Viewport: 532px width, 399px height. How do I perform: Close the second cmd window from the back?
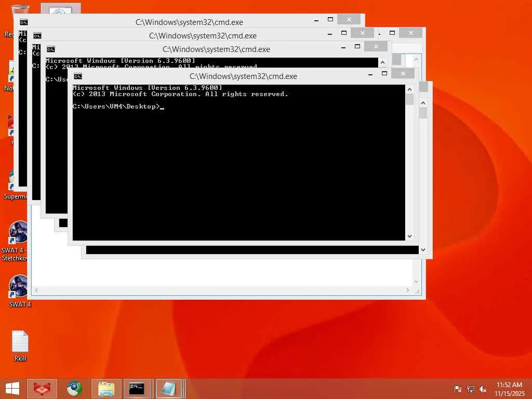tap(362, 33)
